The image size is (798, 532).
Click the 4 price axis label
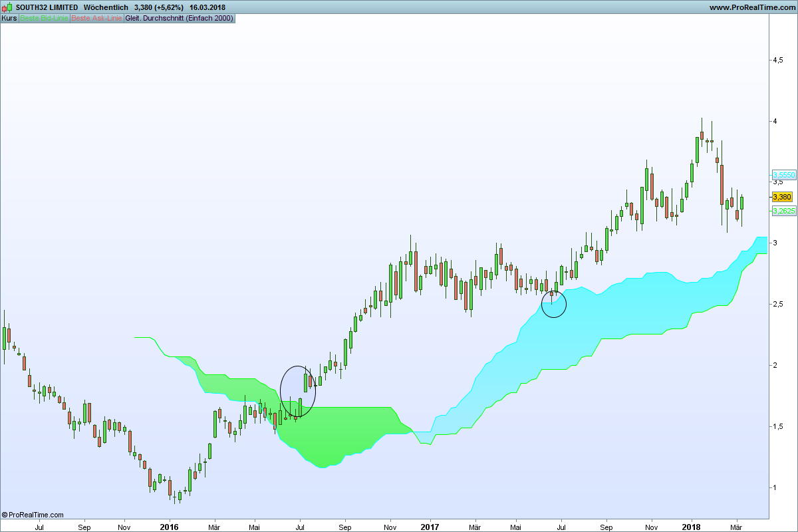coord(774,122)
